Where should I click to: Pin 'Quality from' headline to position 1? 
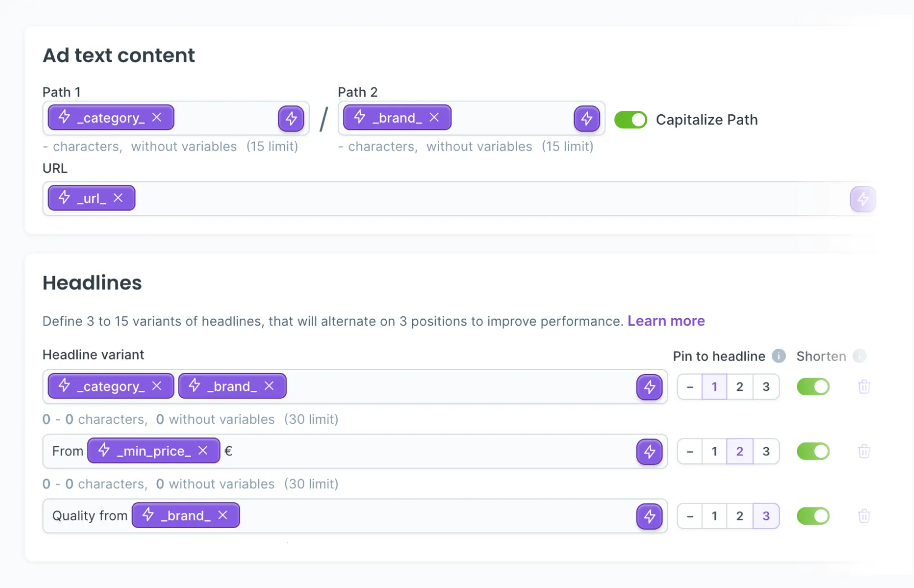click(715, 516)
